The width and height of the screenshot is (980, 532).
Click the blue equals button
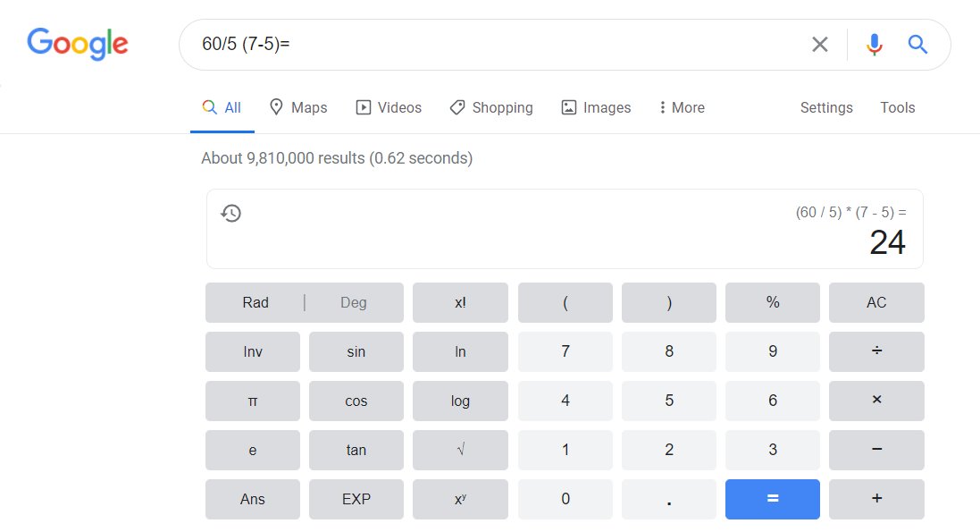[x=773, y=499]
